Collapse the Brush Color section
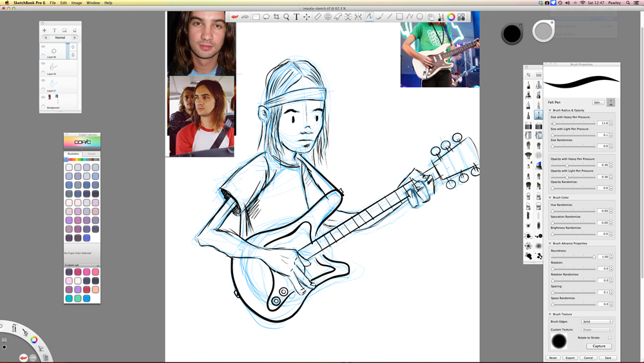The width and height of the screenshot is (644, 363). click(x=550, y=197)
